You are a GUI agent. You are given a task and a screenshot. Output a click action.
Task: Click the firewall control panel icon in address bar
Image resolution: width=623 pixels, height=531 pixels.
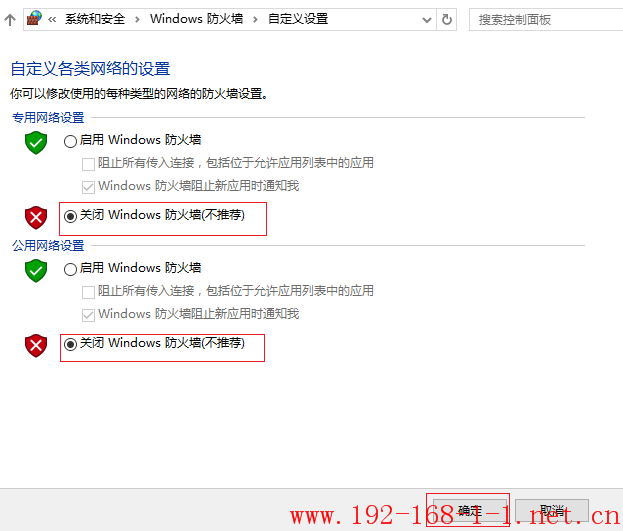point(35,18)
